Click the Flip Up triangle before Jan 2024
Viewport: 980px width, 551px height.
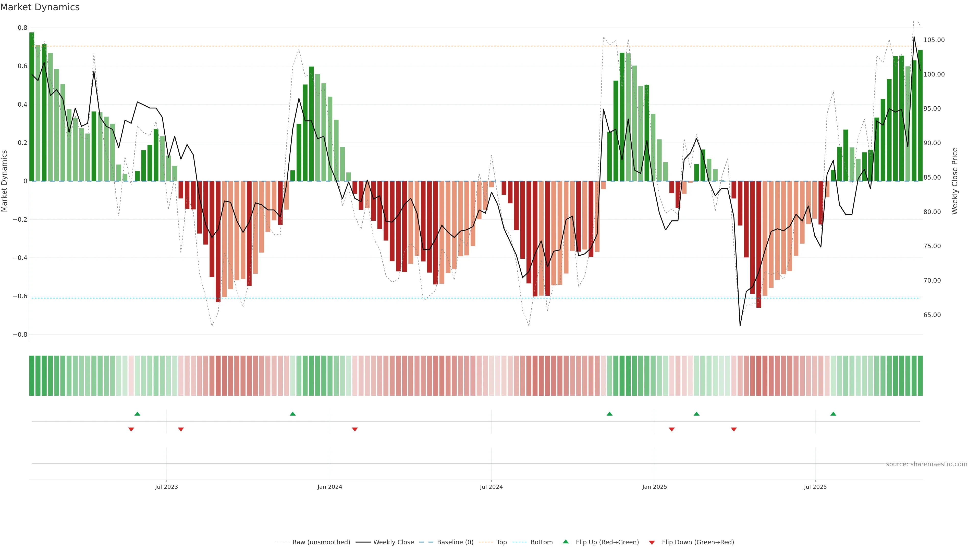point(292,414)
